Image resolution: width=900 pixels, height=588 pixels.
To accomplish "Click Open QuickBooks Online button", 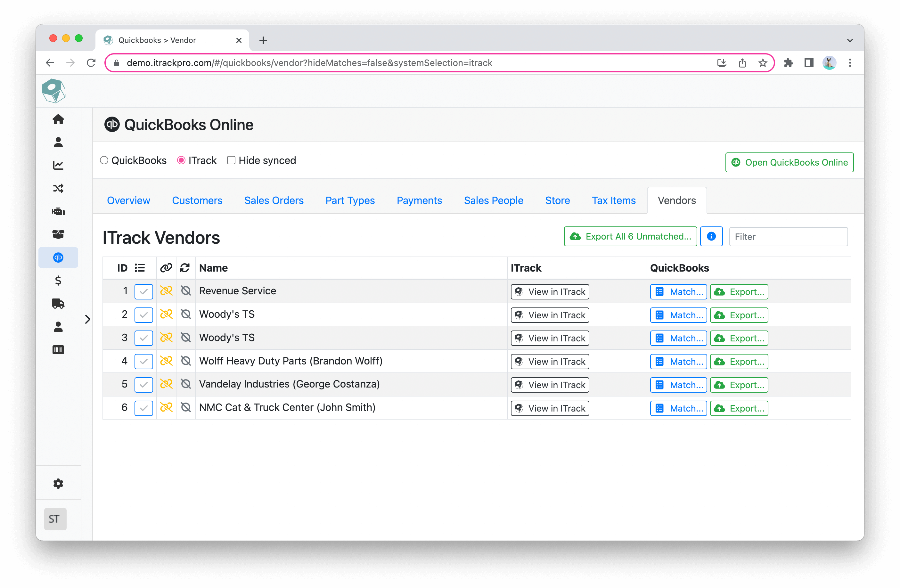I will pyautogui.click(x=789, y=162).
